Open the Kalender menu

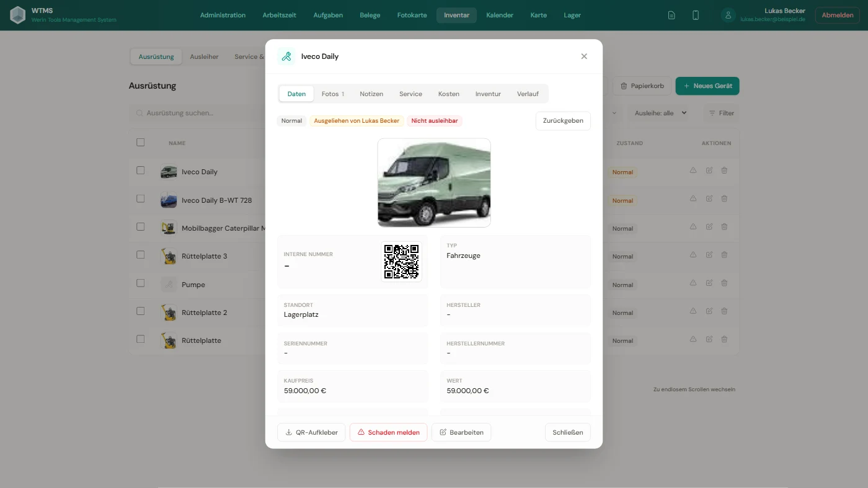pos(500,16)
